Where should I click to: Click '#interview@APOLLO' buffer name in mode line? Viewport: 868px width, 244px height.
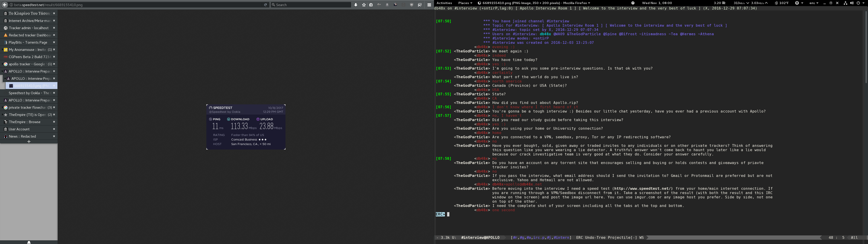coord(480,238)
